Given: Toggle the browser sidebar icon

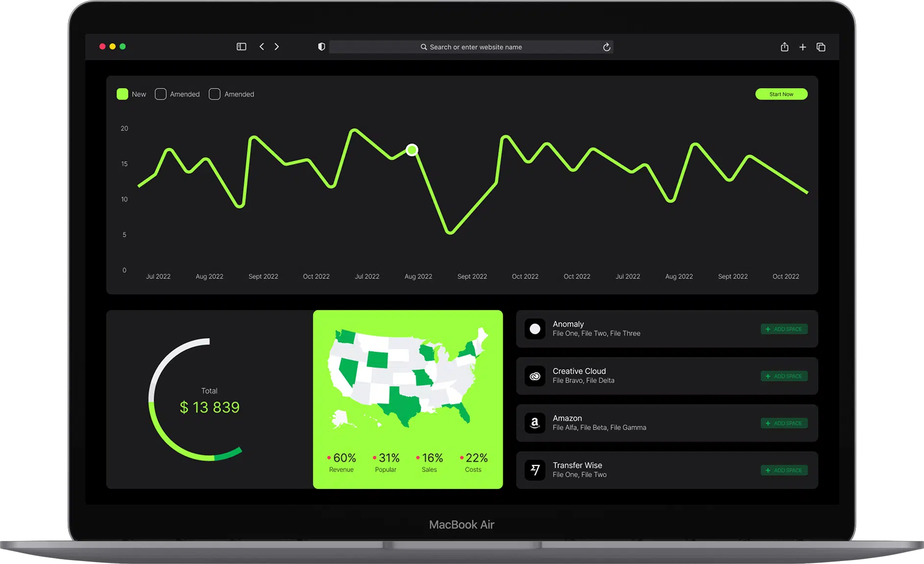Looking at the screenshot, I should (241, 47).
